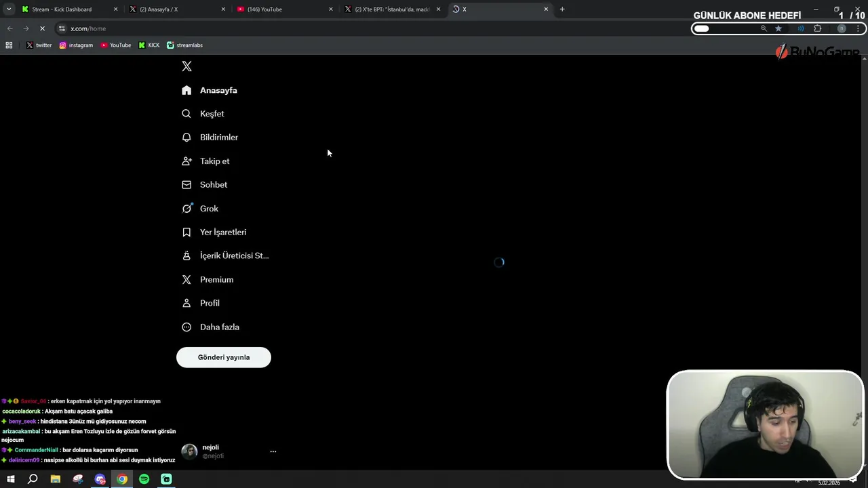
Task: Click the taskbar date 5.02.2026
Action: pos(829,483)
